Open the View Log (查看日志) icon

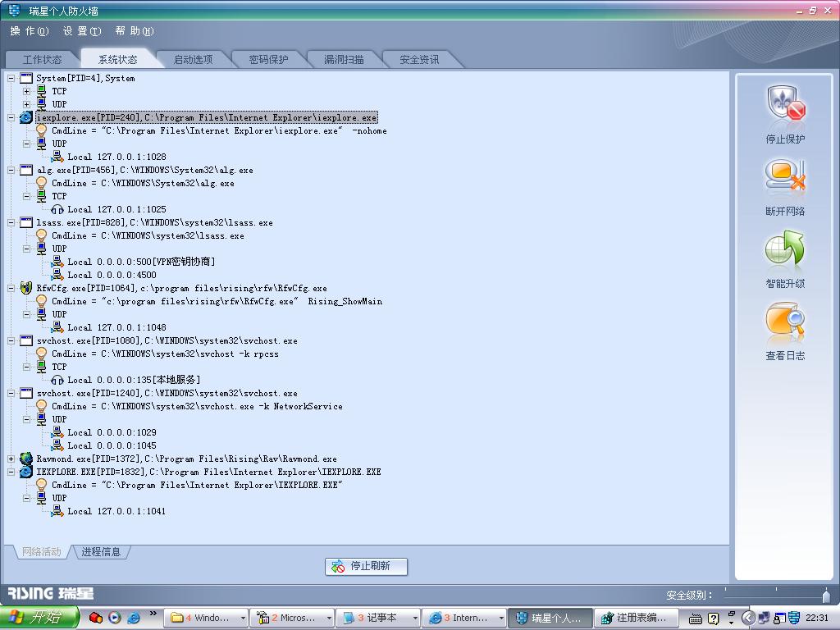[785, 321]
